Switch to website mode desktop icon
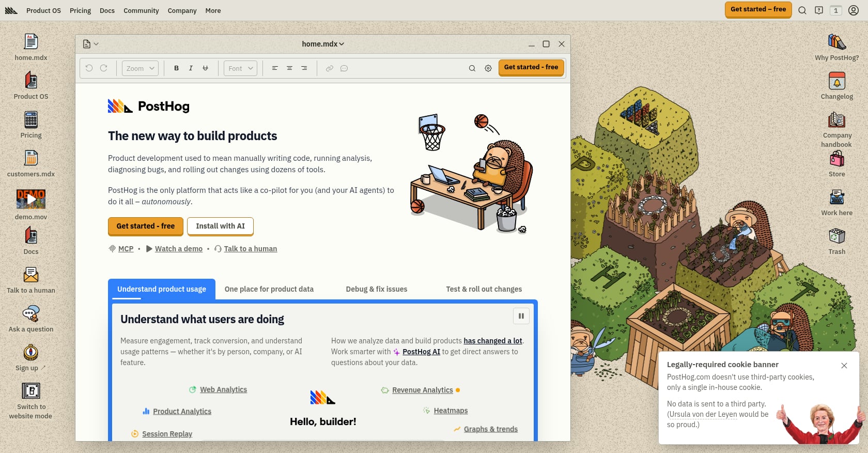The width and height of the screenshot is (868, 453). tap(31, 401)
